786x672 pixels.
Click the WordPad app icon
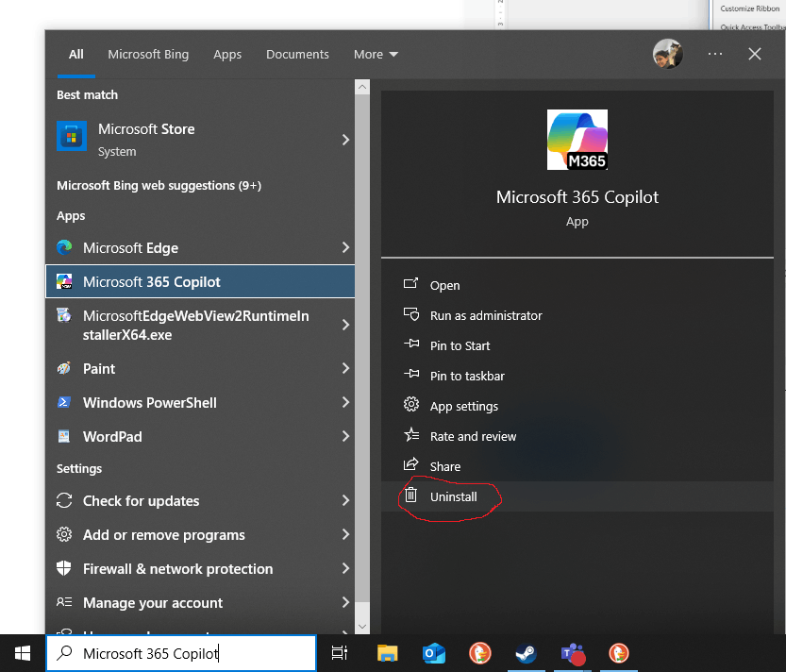coord(64,436)
